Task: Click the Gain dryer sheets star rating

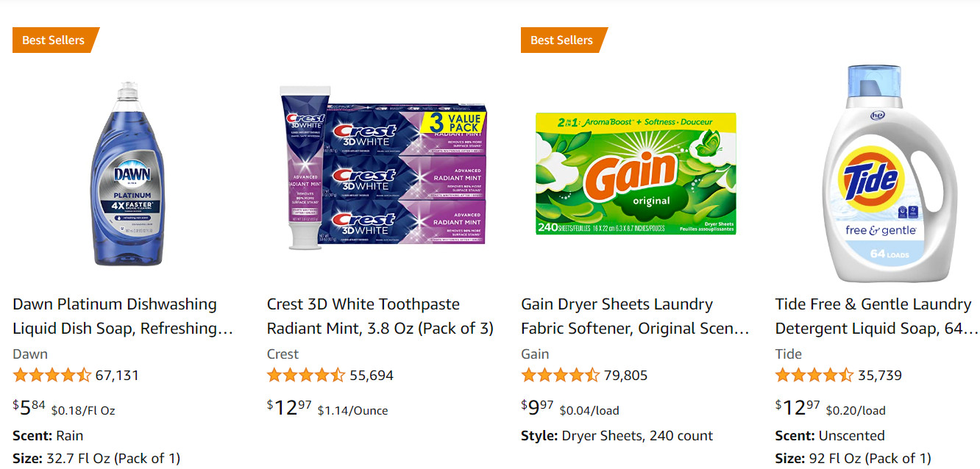Action: click(561, 376)
